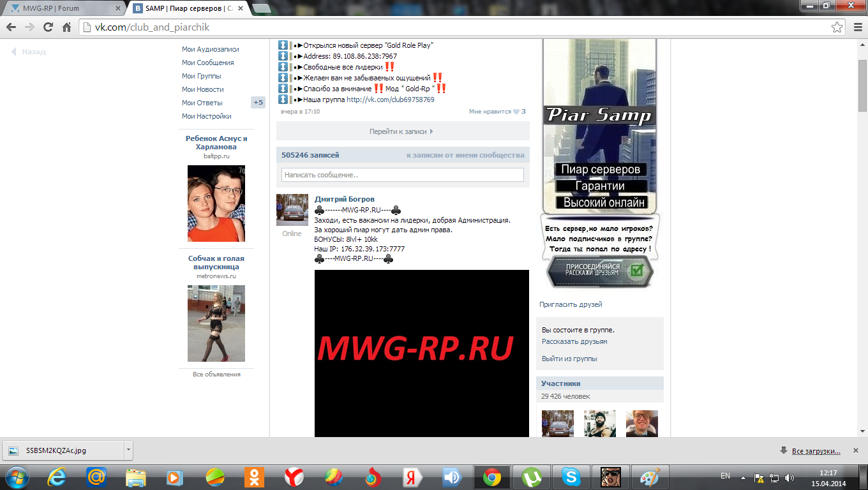868x490 pixels.
Task: Open Мои Сообщения in the sidebar
Action: click(208, 63)
